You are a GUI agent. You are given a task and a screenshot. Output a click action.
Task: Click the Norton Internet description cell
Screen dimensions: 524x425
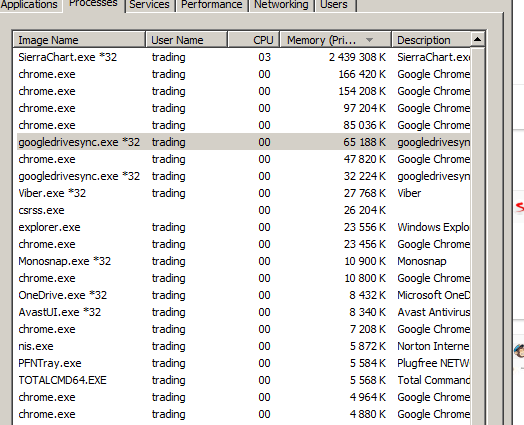point(433,346)
